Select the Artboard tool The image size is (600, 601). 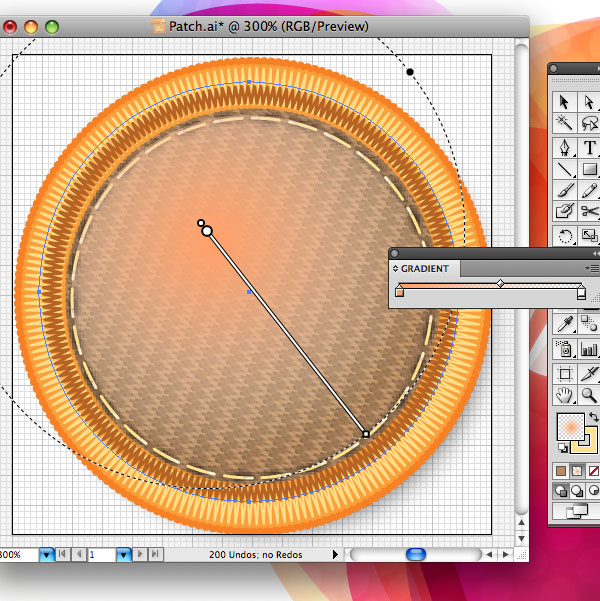[x=564, y=374]
